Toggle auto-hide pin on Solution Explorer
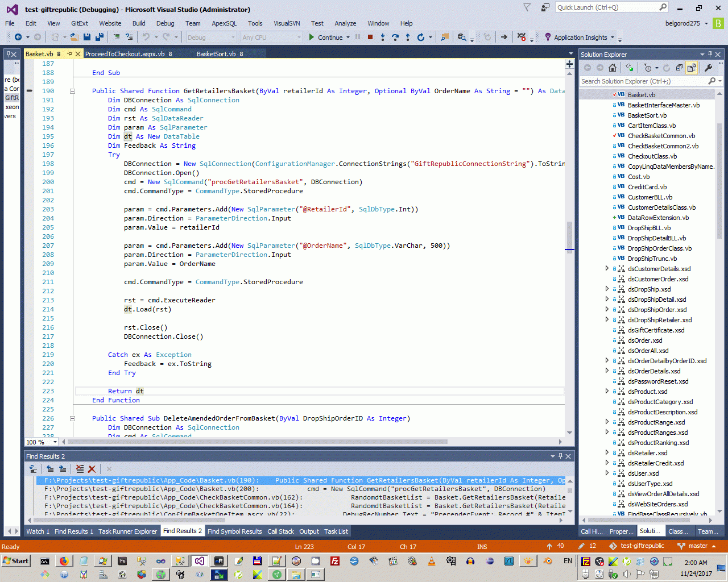This screenshot has height=582, width=728. (710, 55)
